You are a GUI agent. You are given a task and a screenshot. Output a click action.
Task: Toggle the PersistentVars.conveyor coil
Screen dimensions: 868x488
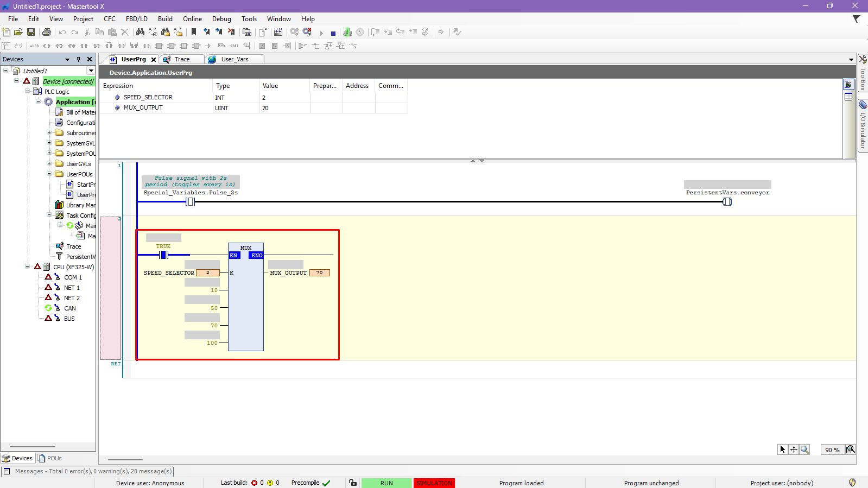(727, 202)
